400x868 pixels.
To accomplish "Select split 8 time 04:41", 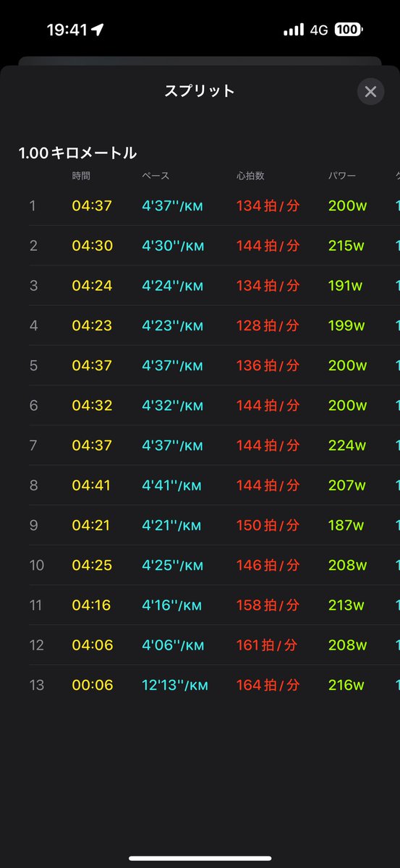I will click(92, 485).
